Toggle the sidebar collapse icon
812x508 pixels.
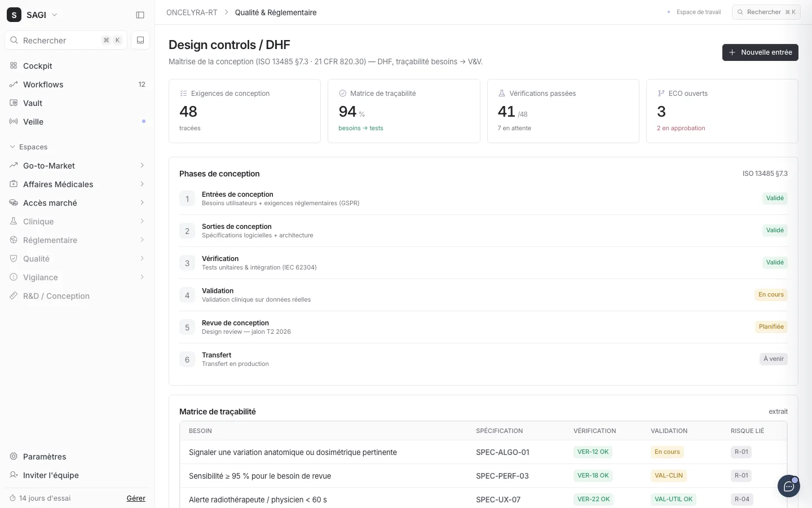[140, 15]
